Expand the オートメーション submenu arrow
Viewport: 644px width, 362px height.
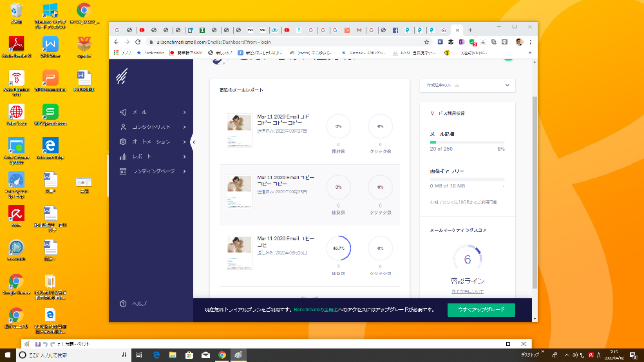coord(184,142)
